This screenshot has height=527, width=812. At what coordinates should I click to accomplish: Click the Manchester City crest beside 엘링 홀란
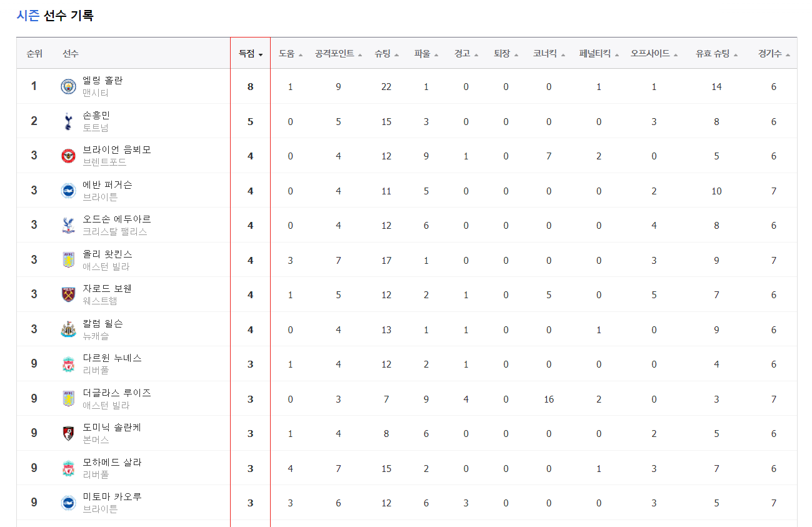[x=68, y=86]
